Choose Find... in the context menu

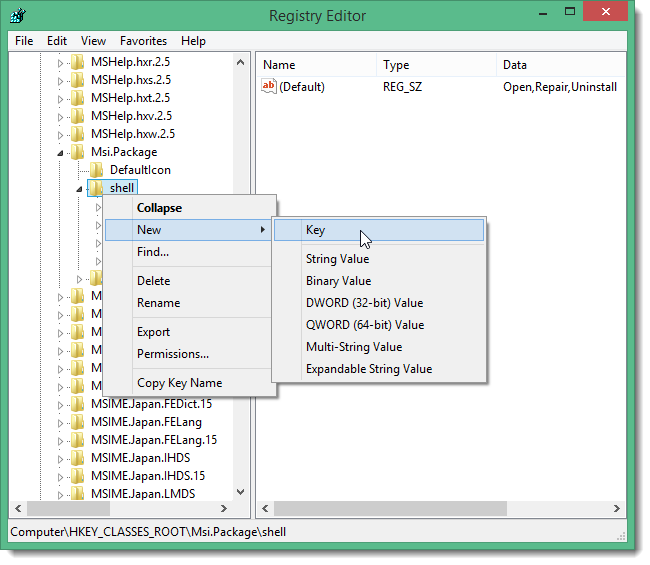(x=189, y=252)
